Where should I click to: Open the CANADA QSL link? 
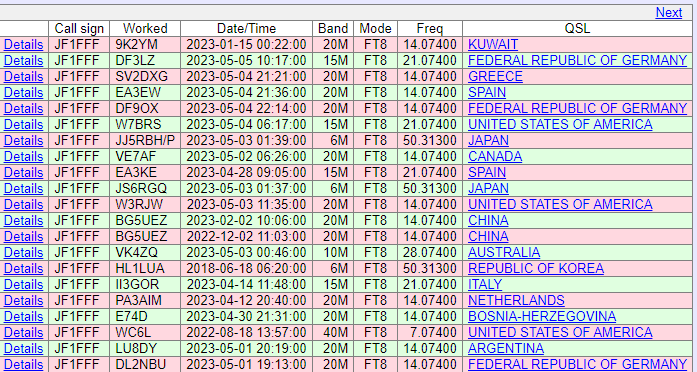[495, 156]
